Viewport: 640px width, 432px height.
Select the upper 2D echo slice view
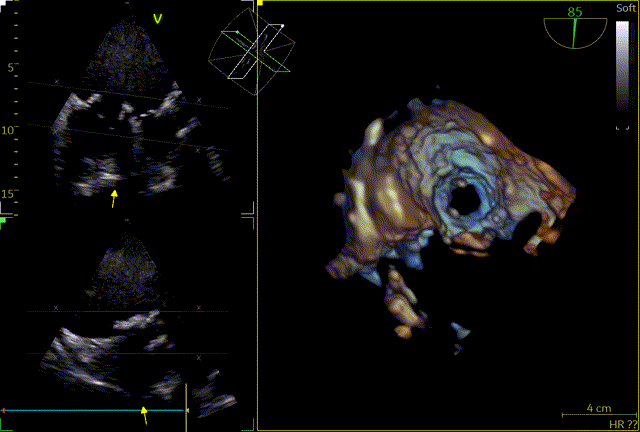[125, 110]
